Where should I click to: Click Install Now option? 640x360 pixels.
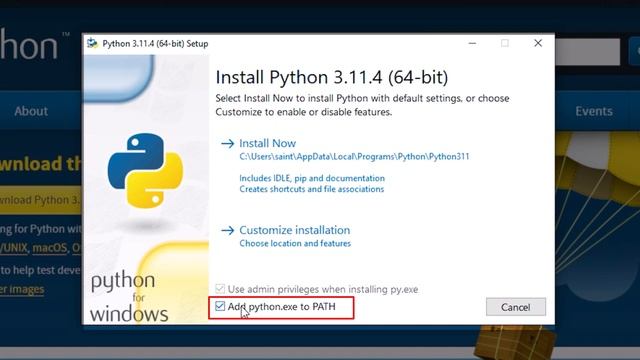tap(267, 143)
